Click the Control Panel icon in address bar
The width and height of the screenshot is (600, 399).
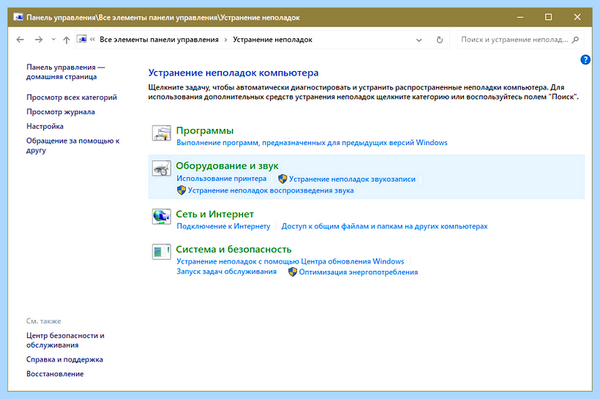click(82, 39)
